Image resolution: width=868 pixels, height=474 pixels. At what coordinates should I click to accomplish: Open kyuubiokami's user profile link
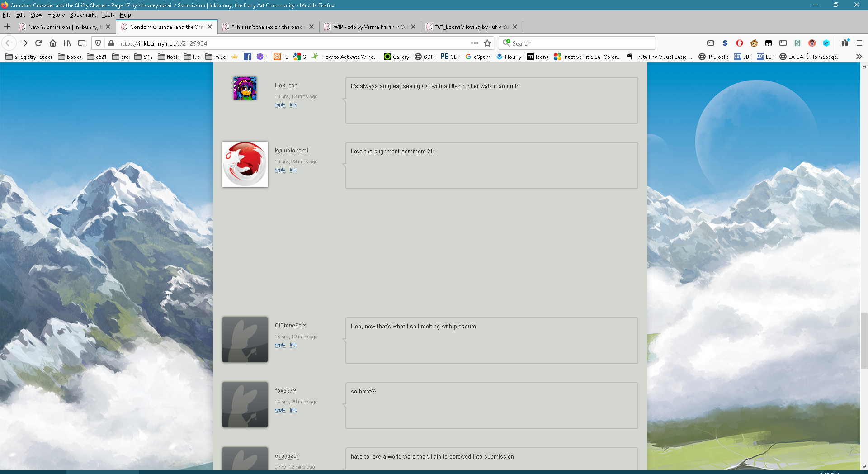coord(292,151)
